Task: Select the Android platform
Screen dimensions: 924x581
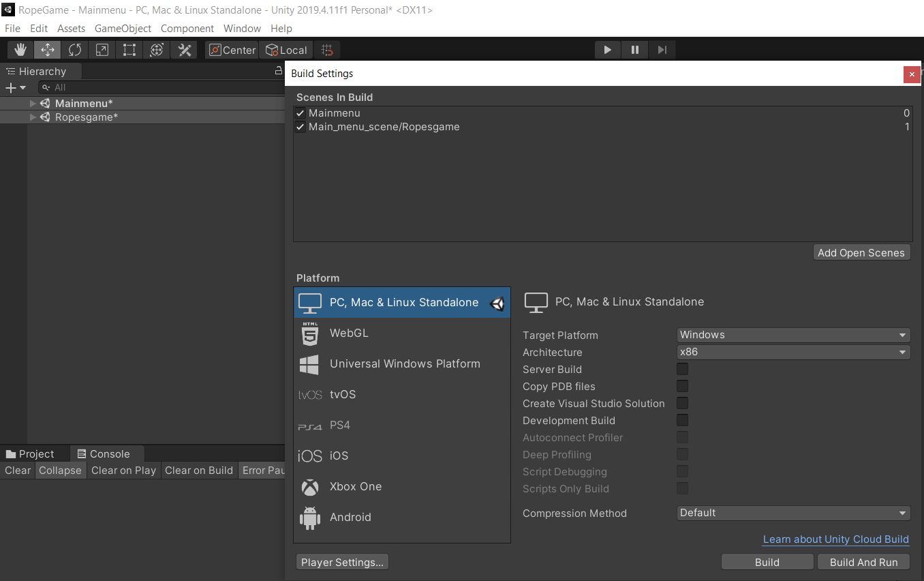Action: click(402, 518)
